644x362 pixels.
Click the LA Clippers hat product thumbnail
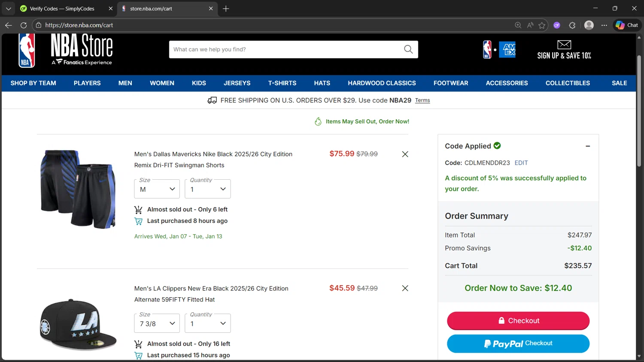click(78, 325)
